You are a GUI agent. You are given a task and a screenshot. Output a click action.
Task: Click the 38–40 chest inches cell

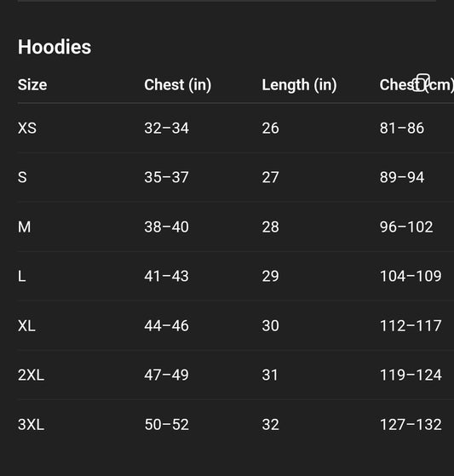click(166, 227)
